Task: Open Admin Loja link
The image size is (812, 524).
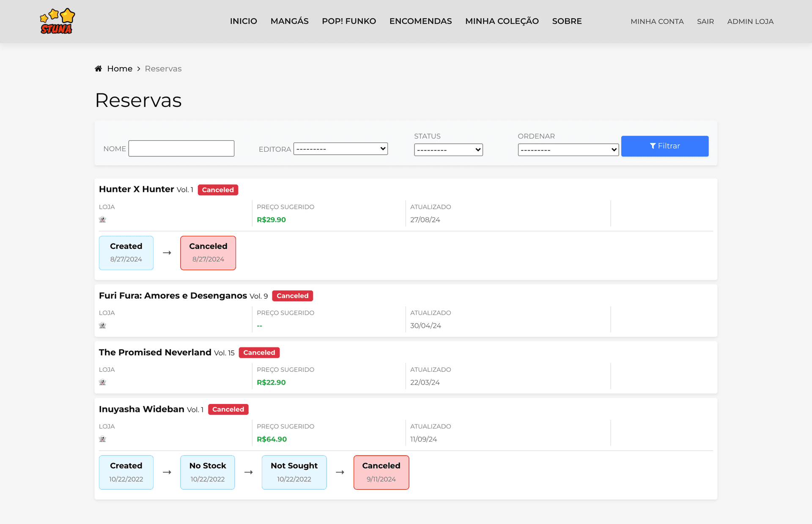Action: [750, 22]
